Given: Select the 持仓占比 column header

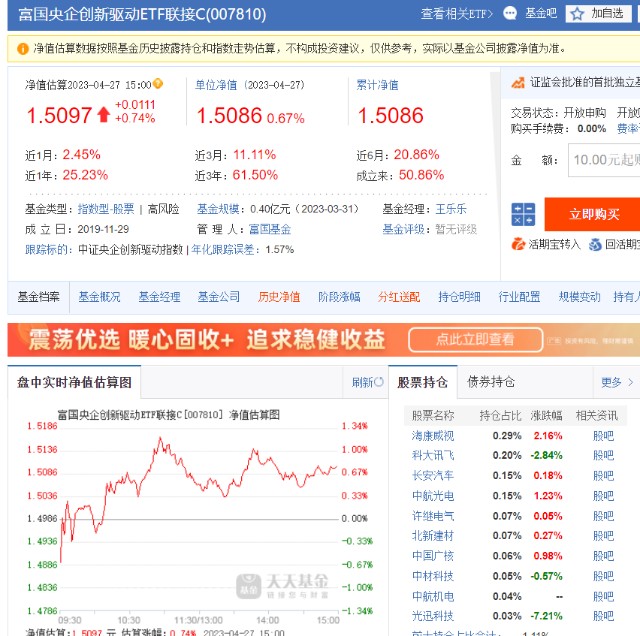Looking at the screenshot, I should tap(500, 416).
